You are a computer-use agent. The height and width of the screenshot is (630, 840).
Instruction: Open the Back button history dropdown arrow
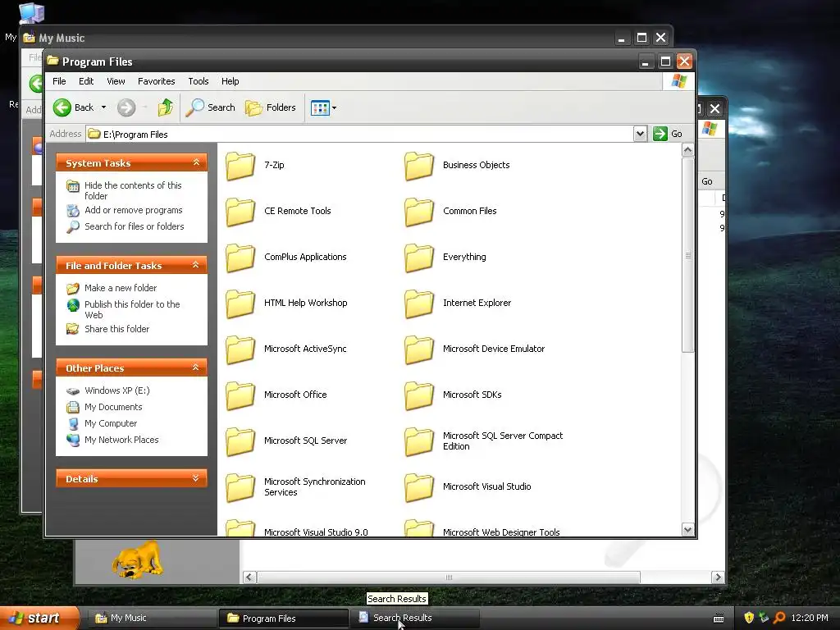(103, 107)
